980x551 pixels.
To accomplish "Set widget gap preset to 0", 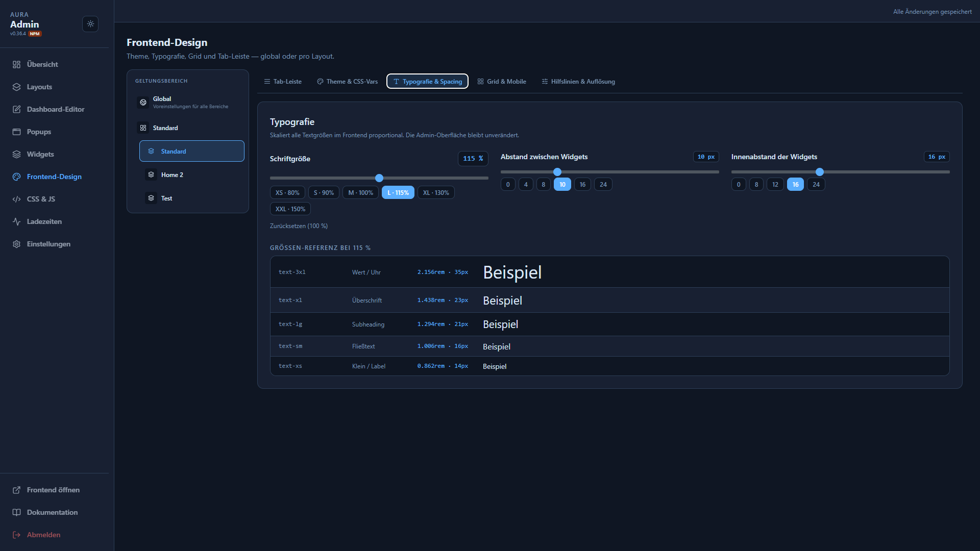I will 508,184.
